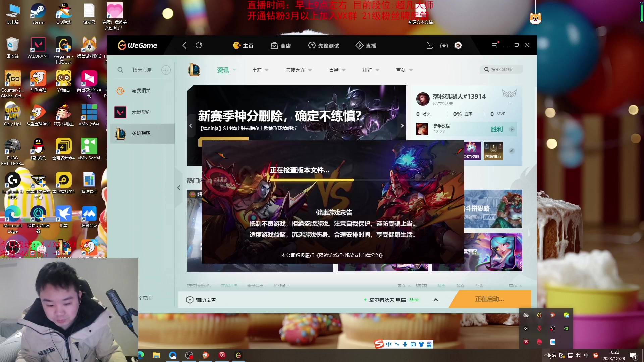Open NVIDIA icon in tray overflow
Viewport: 644px width, 362px height.
coord(566,328)
